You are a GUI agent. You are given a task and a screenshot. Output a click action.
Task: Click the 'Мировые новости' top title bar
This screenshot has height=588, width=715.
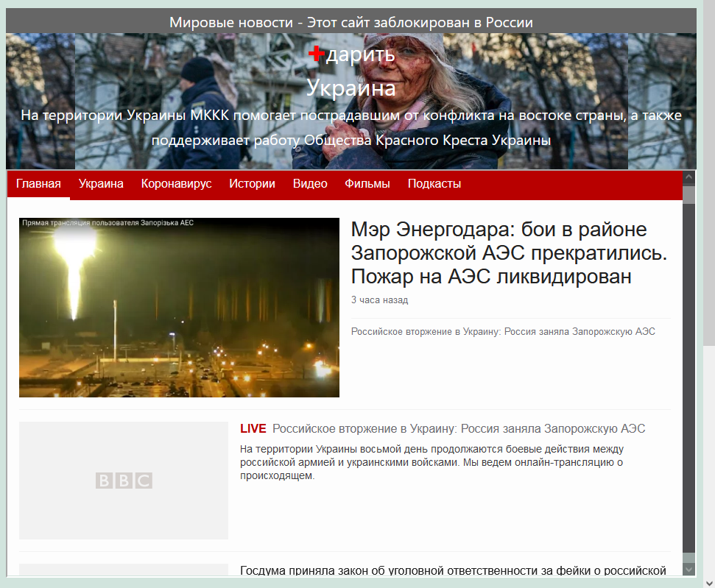coord(351,22)
